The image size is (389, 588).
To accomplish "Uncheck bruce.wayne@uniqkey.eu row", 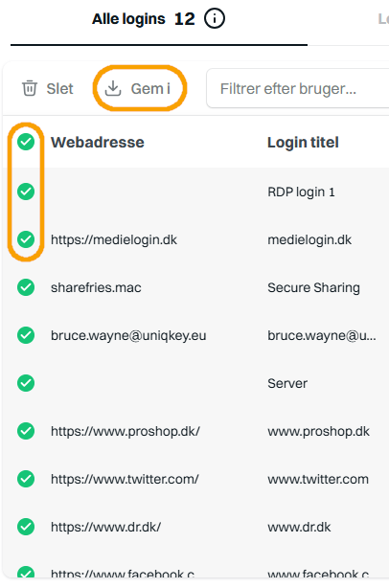I will [26, 335].
